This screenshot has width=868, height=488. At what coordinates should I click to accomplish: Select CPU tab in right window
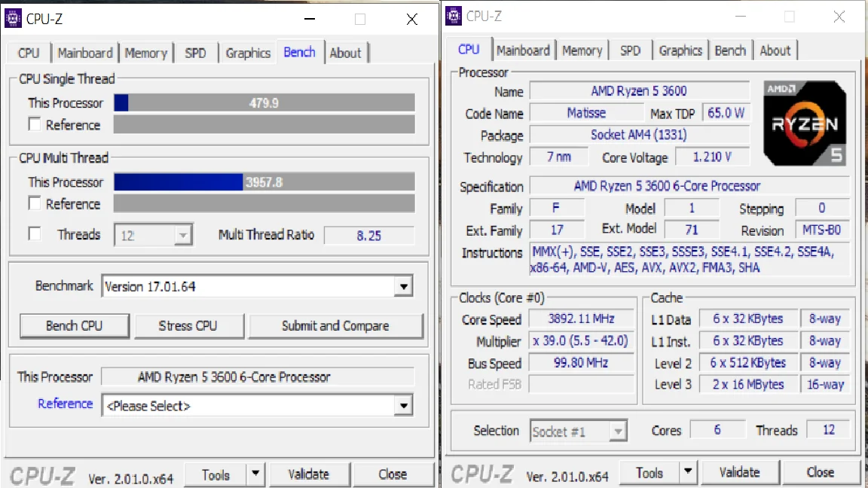tap(469, 49)
